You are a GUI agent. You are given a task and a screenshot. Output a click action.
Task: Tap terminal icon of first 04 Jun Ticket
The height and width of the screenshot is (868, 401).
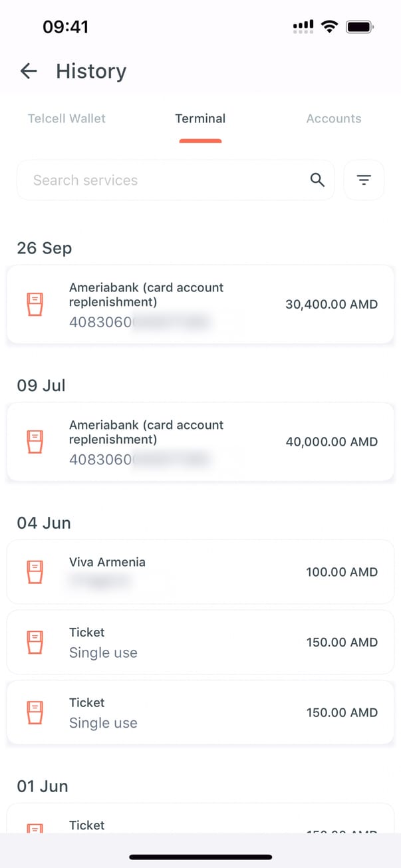[35, 643]
